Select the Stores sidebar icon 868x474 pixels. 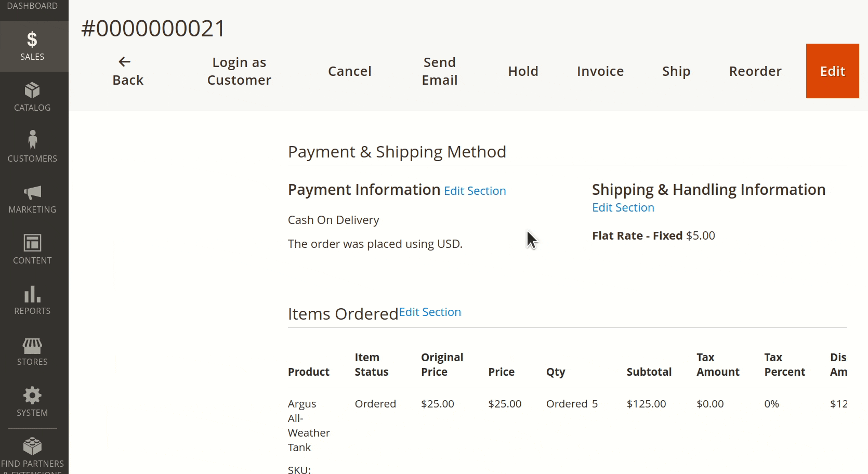click(32, 345)
